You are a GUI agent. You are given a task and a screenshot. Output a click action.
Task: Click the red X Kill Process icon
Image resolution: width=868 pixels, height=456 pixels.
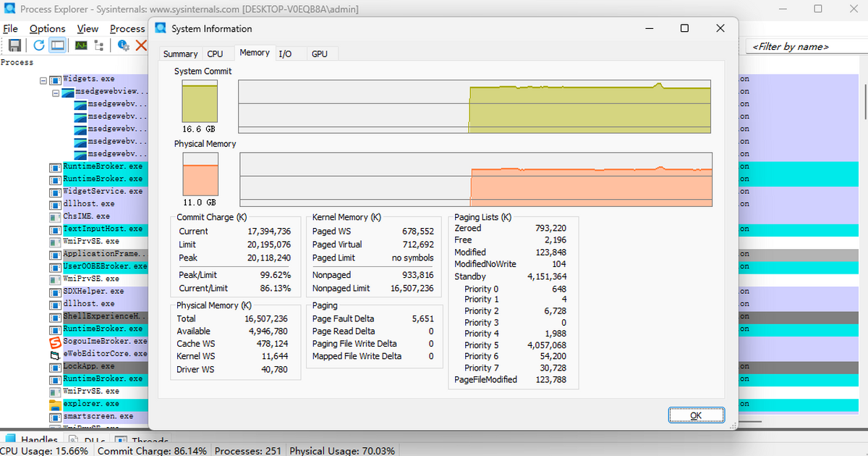tap(141, 45)
